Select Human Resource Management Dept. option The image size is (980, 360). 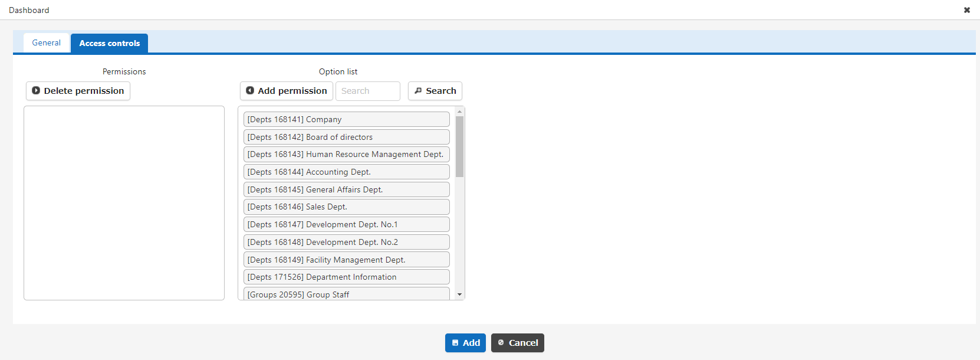[347, 154]
